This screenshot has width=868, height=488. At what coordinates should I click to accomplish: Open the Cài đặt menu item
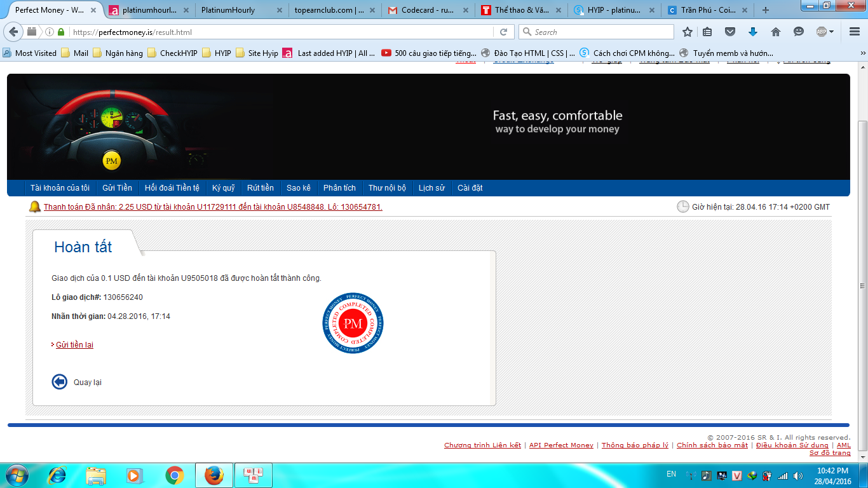(470, 188)
